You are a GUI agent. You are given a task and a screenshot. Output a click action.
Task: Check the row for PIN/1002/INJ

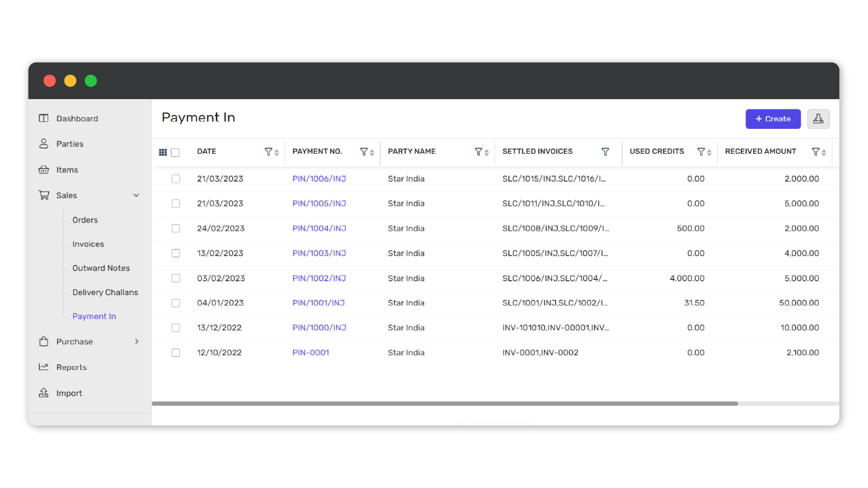pyautogui.click(x=176, y=278)
